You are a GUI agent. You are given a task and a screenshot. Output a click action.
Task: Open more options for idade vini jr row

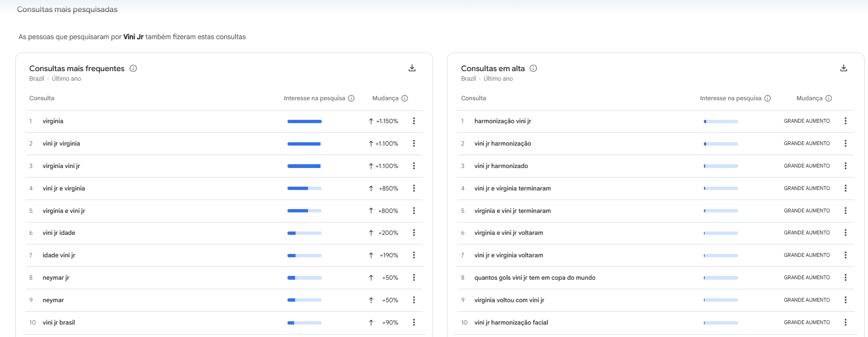(x=414, y=255)
